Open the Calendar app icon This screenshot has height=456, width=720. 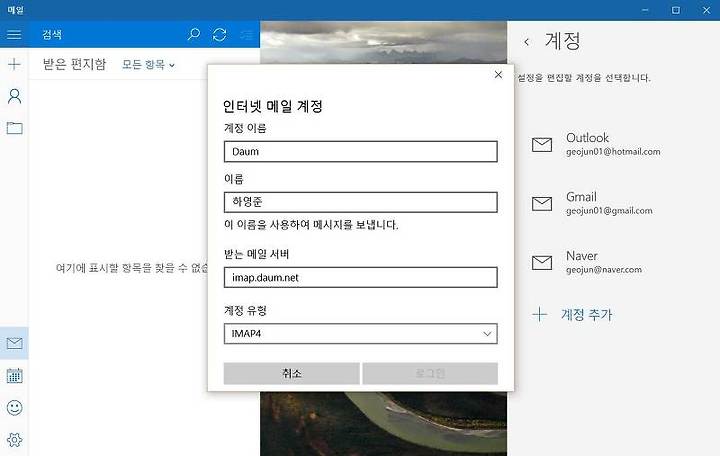pos(14,375)
